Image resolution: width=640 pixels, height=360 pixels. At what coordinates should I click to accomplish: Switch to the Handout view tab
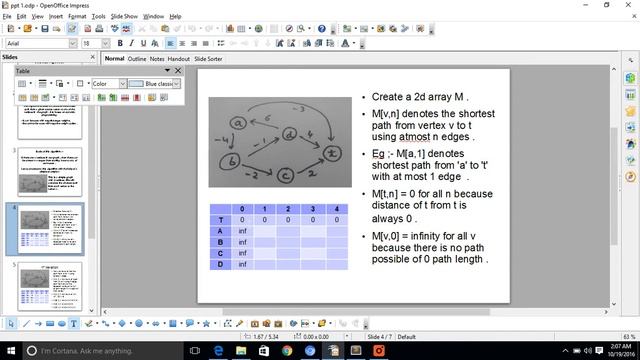pyautogui.click(x=179, y=59)
